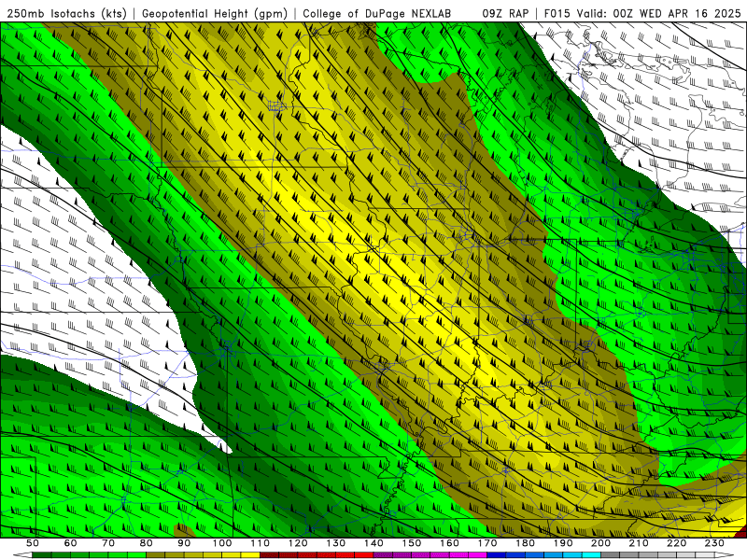747x560 pixels.
Task: Click the 220 label on color scale
Action: coord(676,543)
